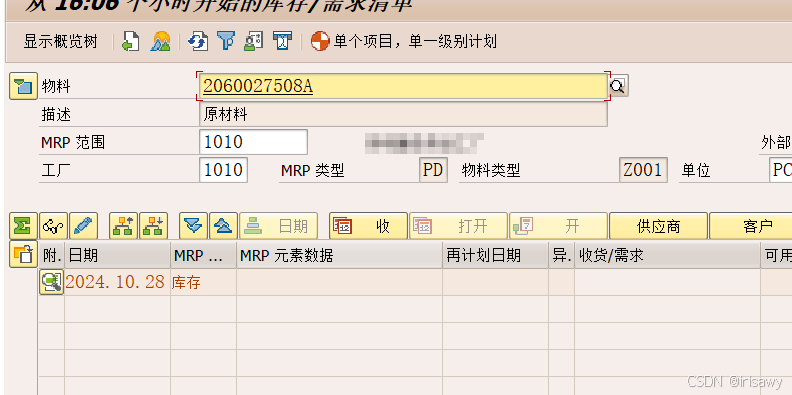
Task: Click the green Sigma totals icon
Action: click(x=23, y=226)
